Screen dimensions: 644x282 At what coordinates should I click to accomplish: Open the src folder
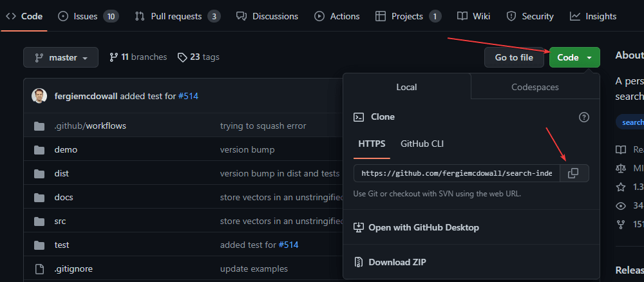[60, 221]
